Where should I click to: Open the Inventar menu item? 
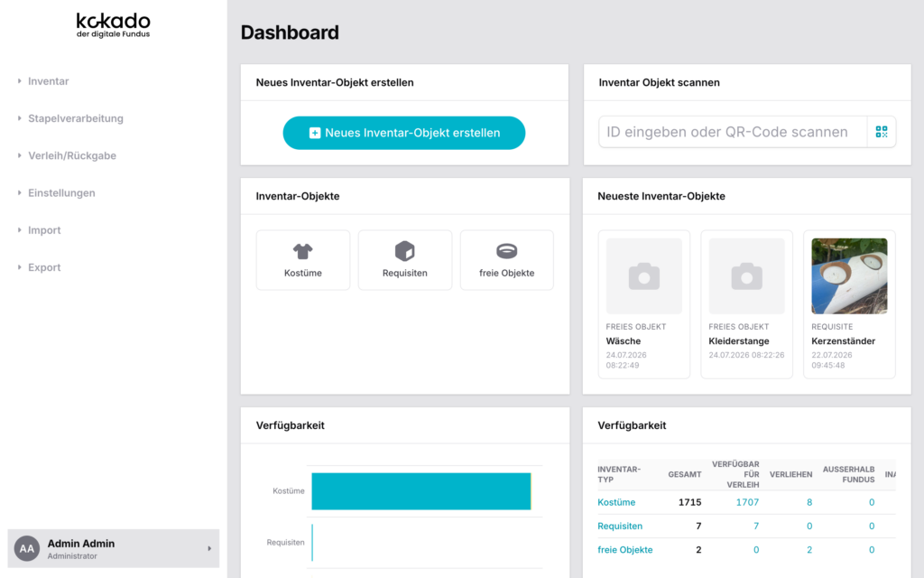[x=49, y=81]
